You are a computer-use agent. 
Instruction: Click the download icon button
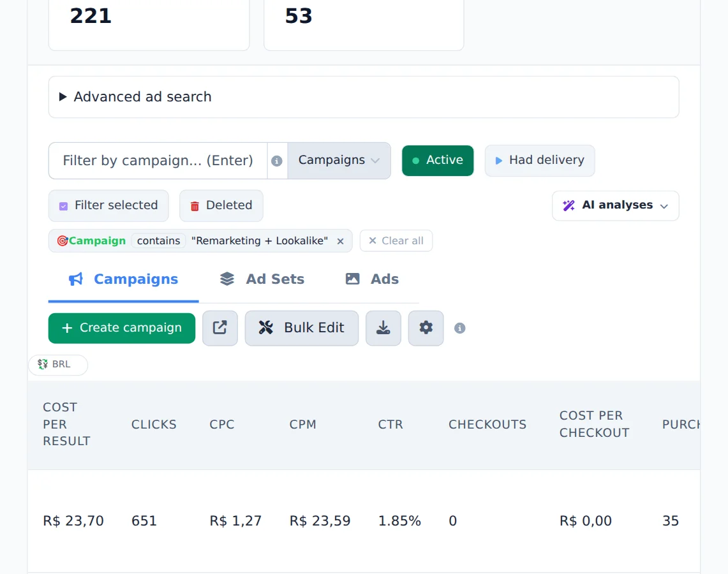point(383,328)
